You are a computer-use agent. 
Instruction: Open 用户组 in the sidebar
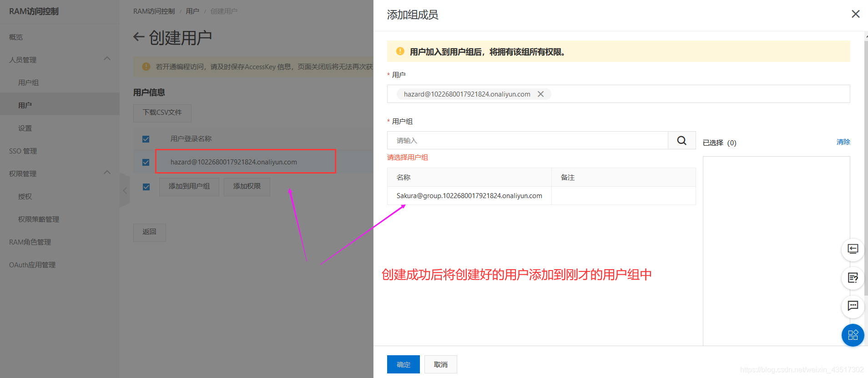point(28,83)
